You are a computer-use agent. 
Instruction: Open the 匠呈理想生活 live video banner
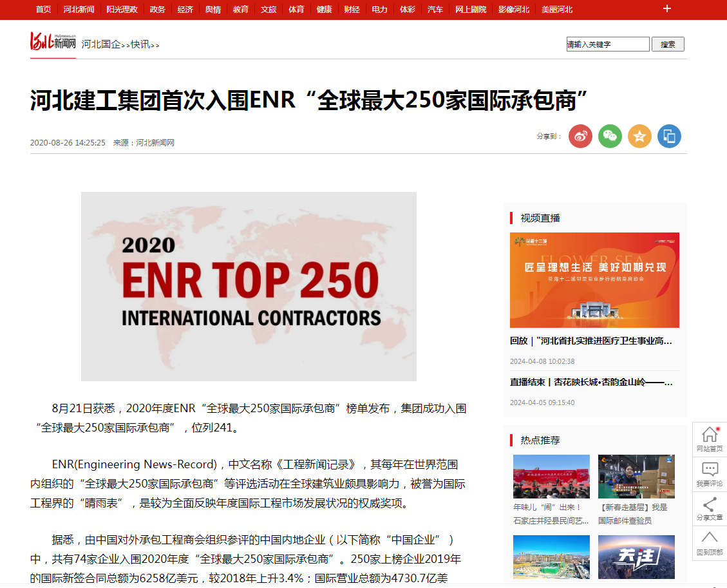click(594, 280)
